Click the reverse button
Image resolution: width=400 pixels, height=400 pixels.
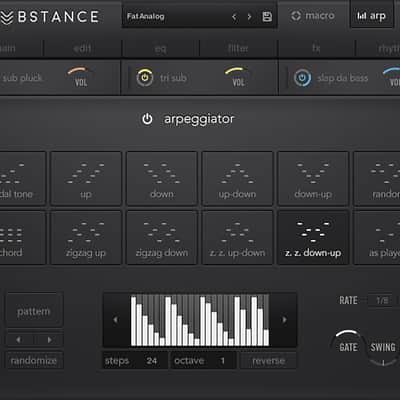pyautogui.click(x=268, y=361)
